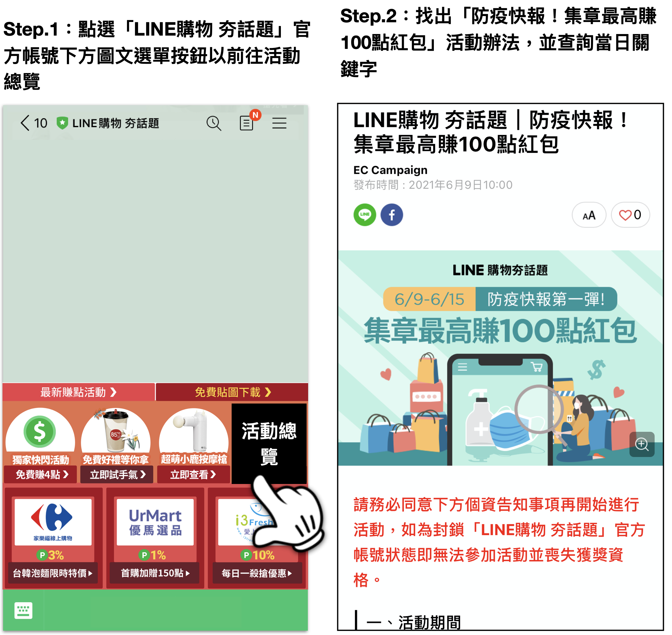
Task: Tap the back arrow in chat header
Action: coord(25,123)
